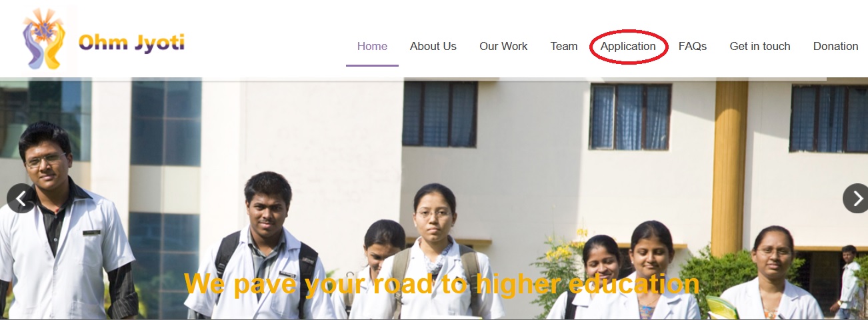The image size is (868, 320).
Task: Click the Ohm Jyoti brand name text
Action: click(131, 43)
